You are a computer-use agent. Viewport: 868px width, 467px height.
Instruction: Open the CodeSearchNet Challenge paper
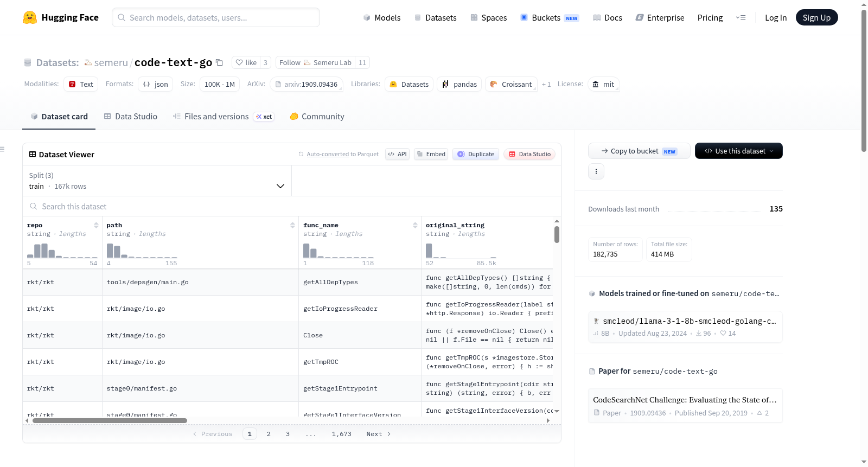(x=685, y=406)
